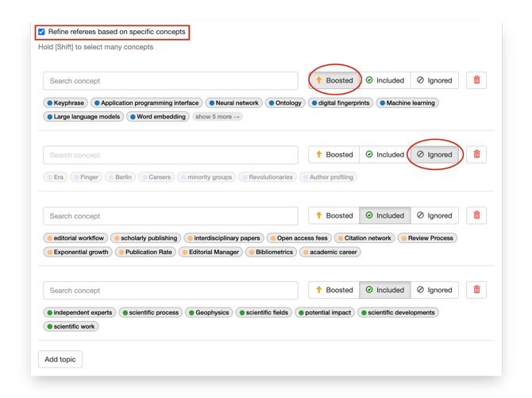This screenshot has width=532, height=398.
Task: Select the Citation network concept tag
Action: click(364, 238)
